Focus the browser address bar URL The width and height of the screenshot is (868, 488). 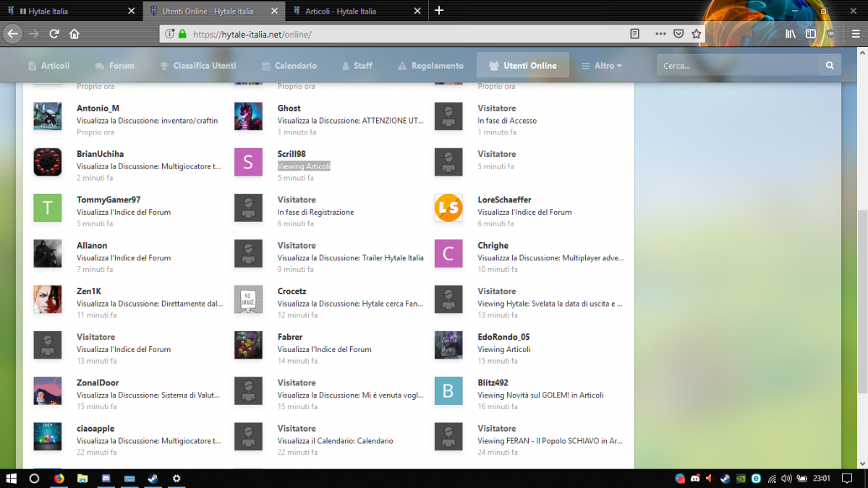pos(393,34)
